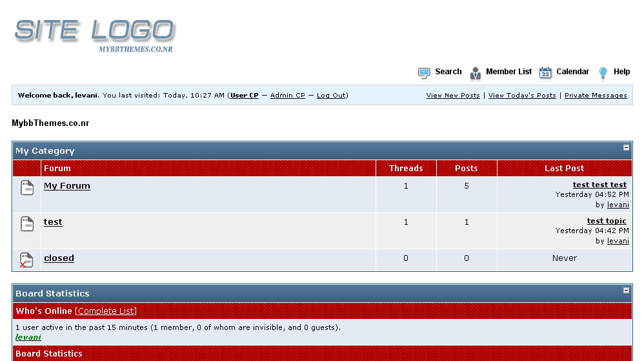The image size is (644, 361).
Task: Click 'Welcome back, levani.' text
Action: coord(58,96)
